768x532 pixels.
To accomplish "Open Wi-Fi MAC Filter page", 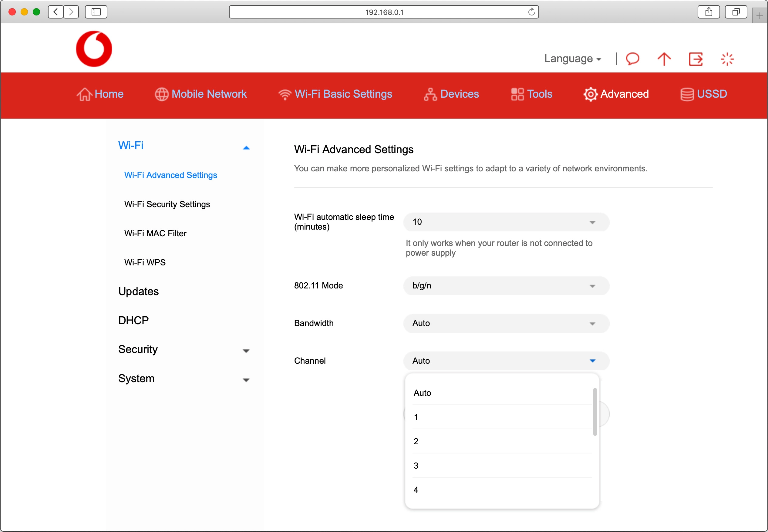I will click(x=155, y=233).
